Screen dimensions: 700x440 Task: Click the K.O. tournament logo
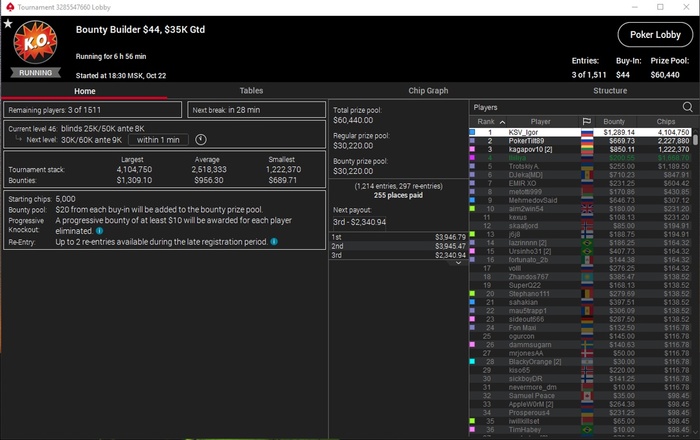[35, 42]
